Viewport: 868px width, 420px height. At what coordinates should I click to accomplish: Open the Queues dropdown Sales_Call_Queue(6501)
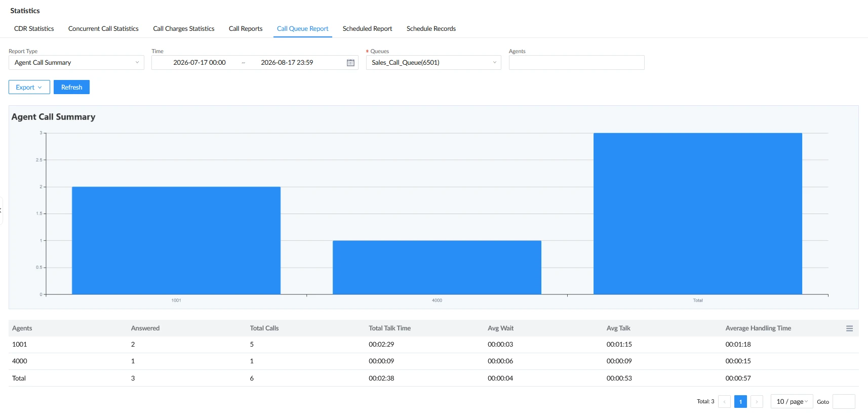(433, 63)
